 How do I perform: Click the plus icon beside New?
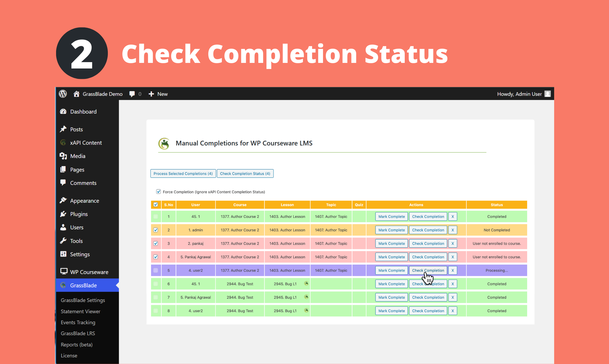[151, 94]
